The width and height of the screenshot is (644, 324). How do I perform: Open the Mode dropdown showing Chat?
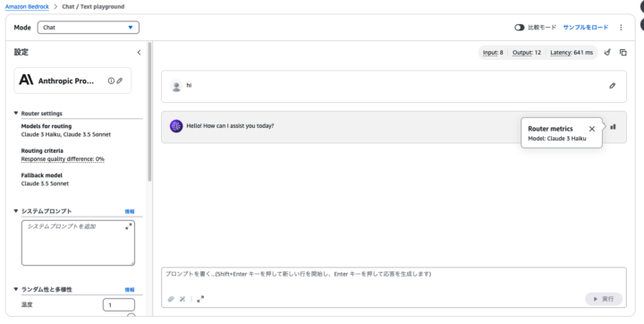tap(89, 27)
